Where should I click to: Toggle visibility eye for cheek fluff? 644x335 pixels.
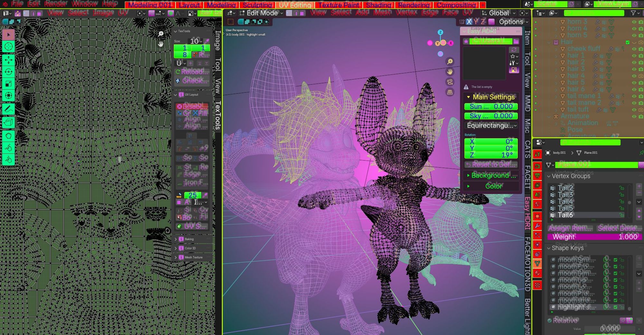(x=634, y=49)
